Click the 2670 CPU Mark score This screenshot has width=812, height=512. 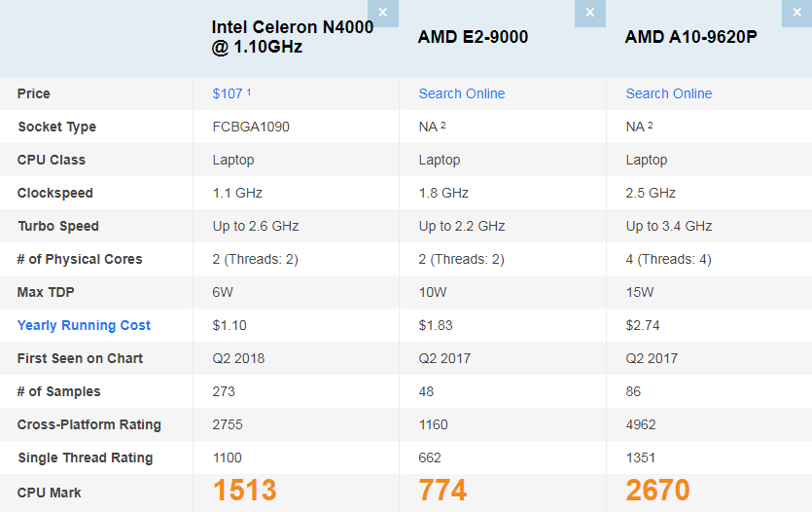658,491
